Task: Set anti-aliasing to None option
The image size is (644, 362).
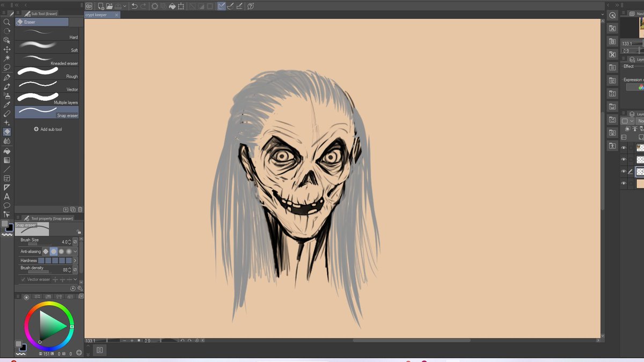Action: tap(46, 251)
